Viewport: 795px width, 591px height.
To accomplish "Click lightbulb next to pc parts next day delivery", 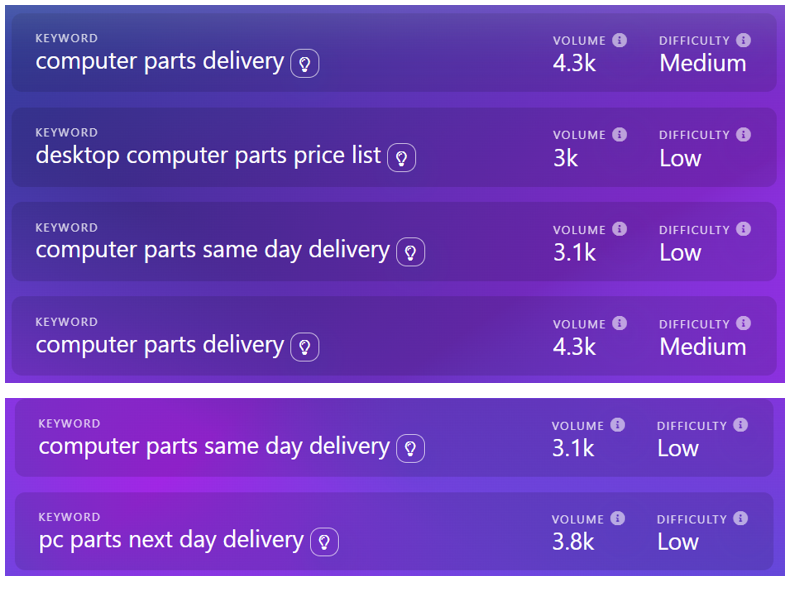I will click(324, 542).
